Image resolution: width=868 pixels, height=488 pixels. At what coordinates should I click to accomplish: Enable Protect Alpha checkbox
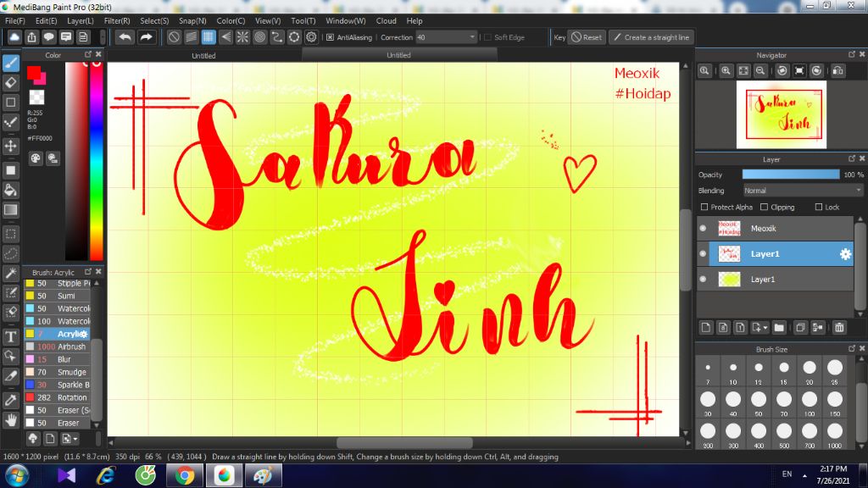click(704, 207)
